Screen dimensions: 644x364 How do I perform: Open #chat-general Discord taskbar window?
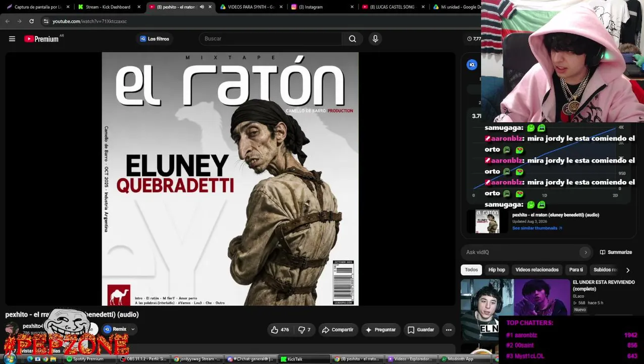pyautogui.click(x=251, y=359)
